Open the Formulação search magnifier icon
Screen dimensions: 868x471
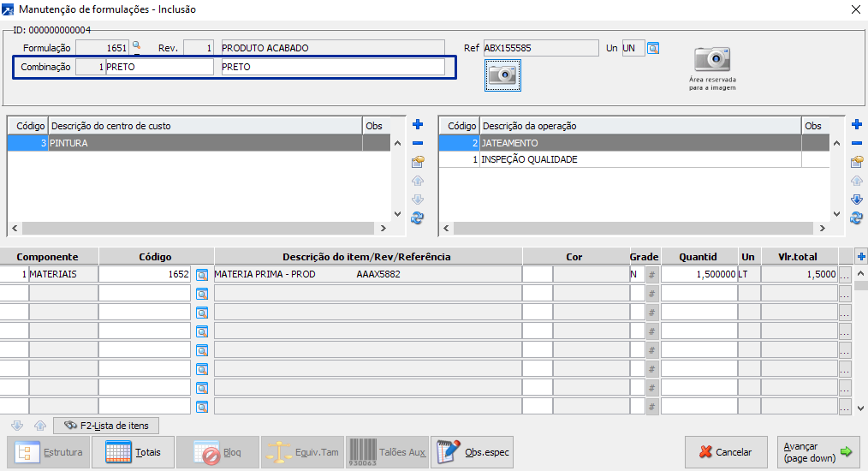(x=136, y=47)
